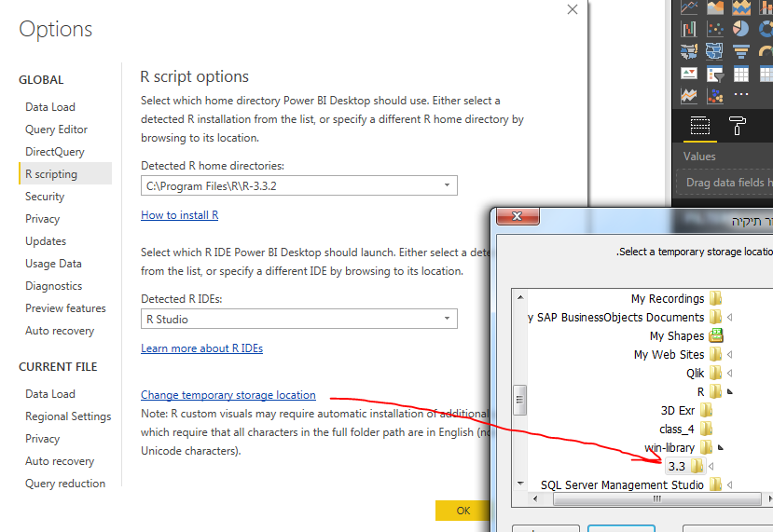The width and height of the screenshot is (773, 532).
Task: Open Current File Data Load options
Action: [x=50, y=394]
